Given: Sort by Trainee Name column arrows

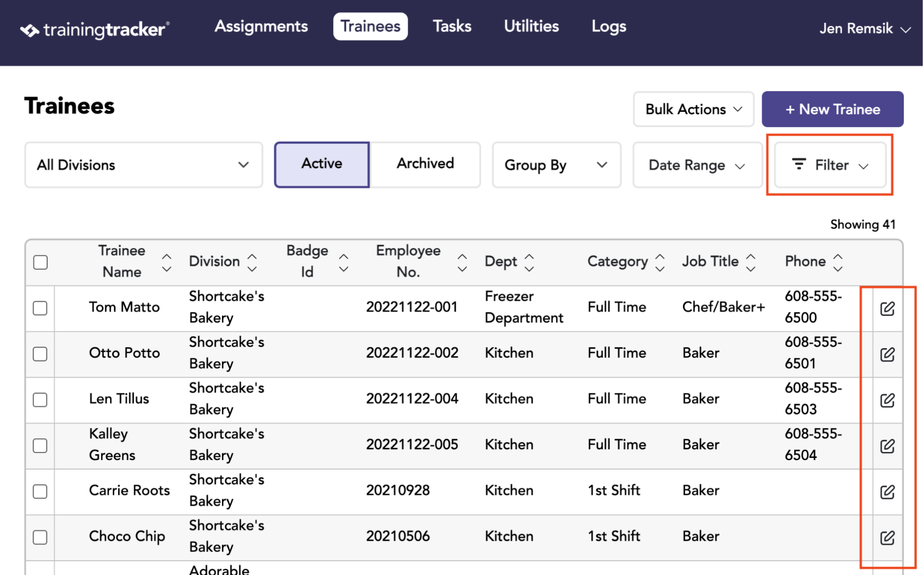Looking at the screenshot, I should click(167, 262).
